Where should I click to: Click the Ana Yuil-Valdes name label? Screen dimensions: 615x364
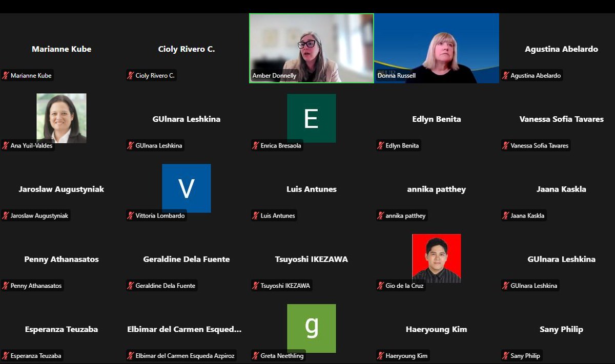[x=31, y=146]
